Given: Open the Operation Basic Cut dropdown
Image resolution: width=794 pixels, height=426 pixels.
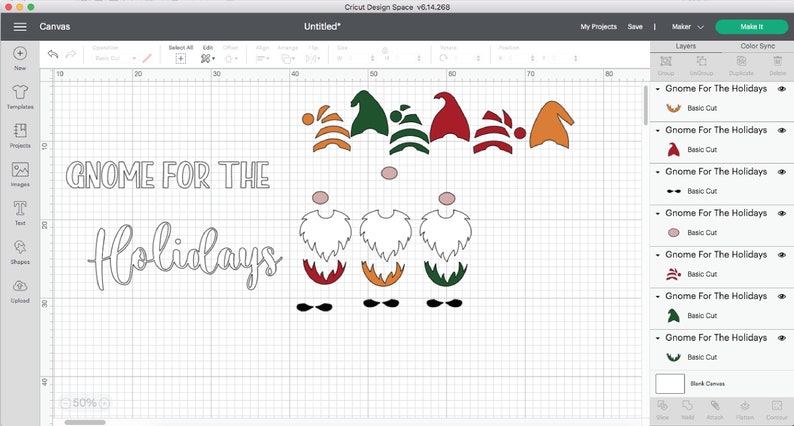Looking at the screenshot, I should tap(114, 58).
